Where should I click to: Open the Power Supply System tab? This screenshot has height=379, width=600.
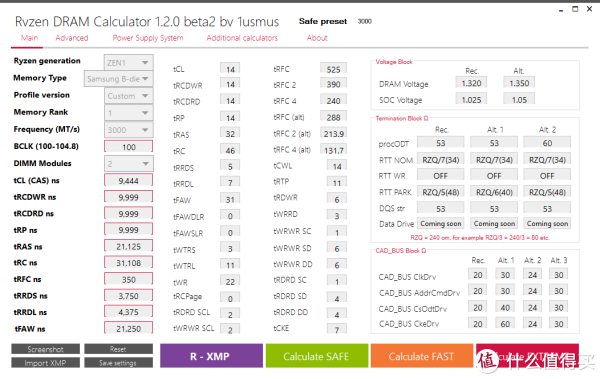148,38
